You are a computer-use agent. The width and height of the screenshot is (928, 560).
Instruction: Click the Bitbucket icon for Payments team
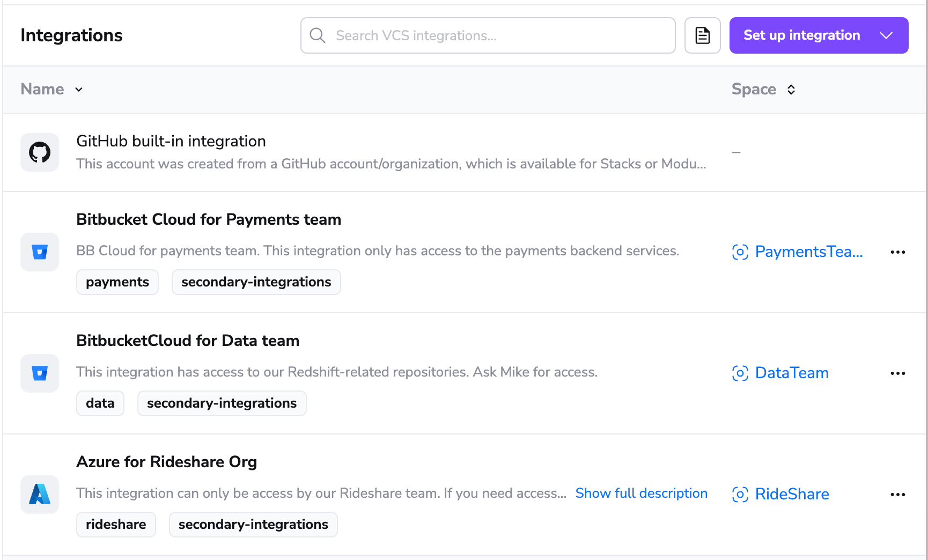click(x=40, y=252)
